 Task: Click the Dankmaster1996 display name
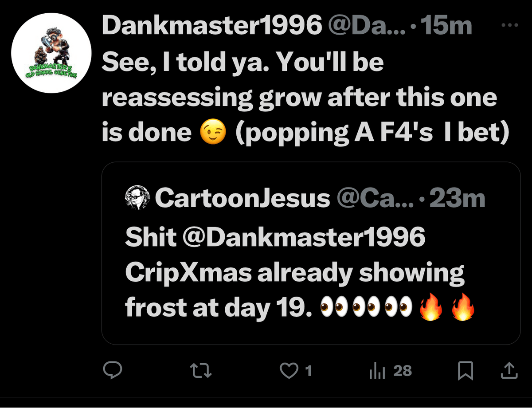[x=212, y=26]
